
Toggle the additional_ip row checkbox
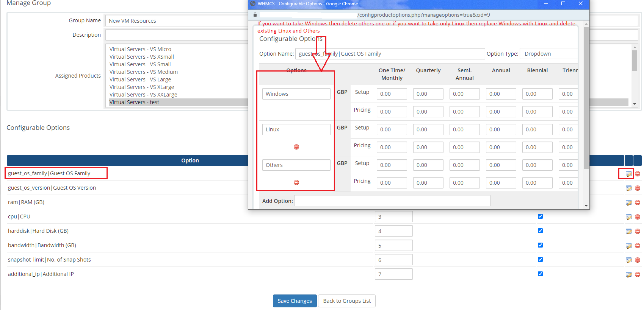pos(540,274)
